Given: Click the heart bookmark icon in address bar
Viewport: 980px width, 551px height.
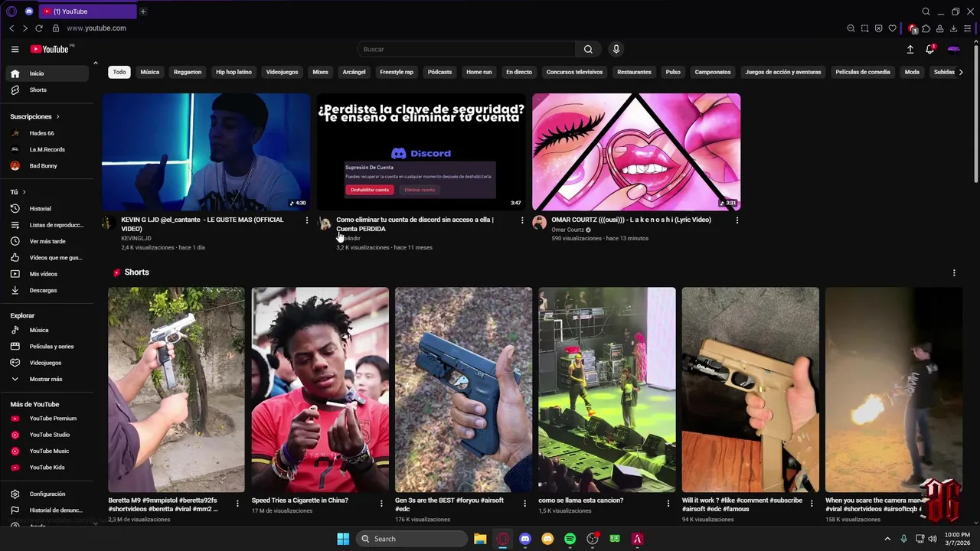Looking at the screenshot, I should [892, 28].
